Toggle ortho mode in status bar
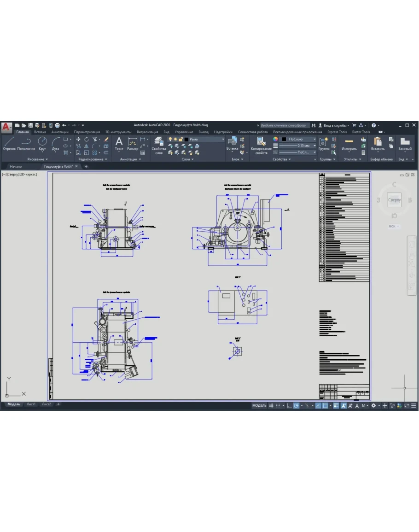 tap(289, 406)
